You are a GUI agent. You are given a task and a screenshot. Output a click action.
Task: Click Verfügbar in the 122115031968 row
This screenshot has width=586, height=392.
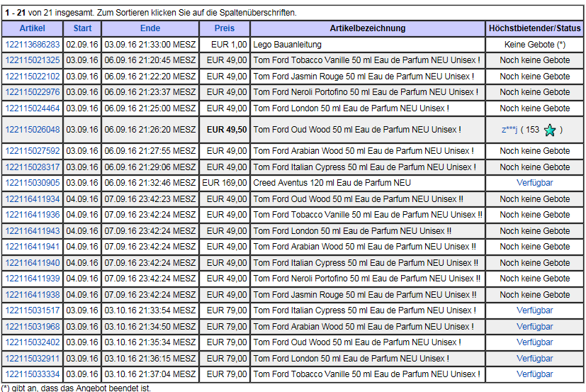[x=534, y=327]
